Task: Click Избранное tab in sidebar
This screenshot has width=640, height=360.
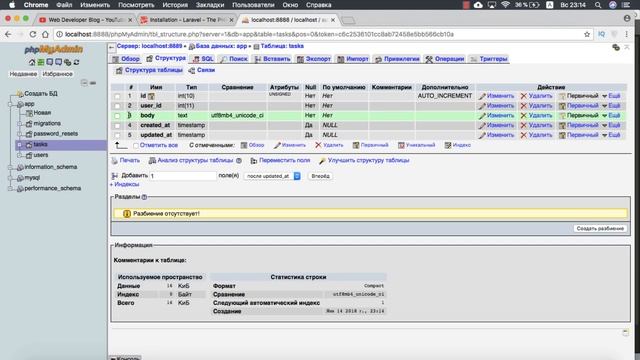Action: click(58, 74)
